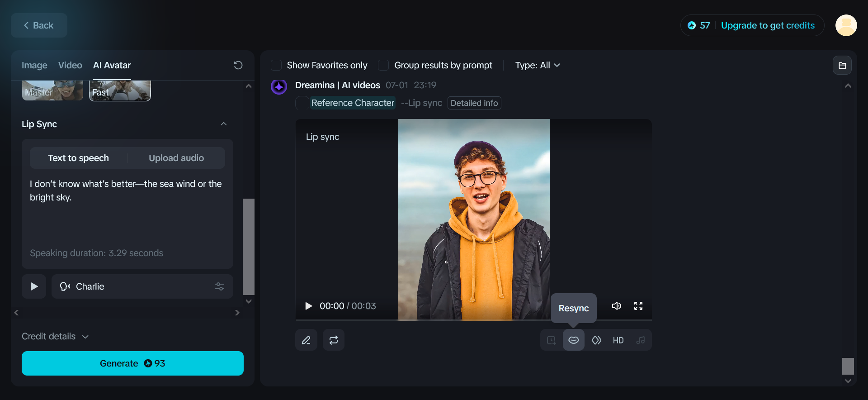Click results panel scroll-down arrow
The height and width of the screenshot is (400, 868).
click(848, 381)
